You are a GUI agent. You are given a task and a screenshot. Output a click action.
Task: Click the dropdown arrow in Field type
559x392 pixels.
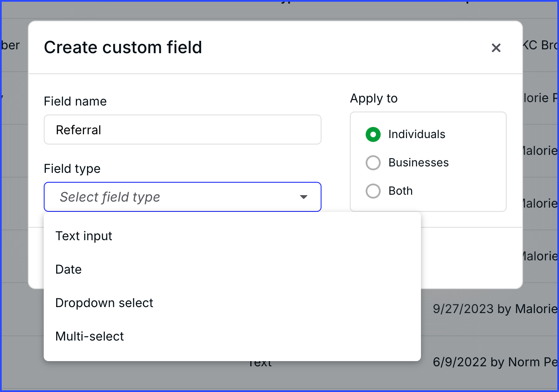[304, 197]
